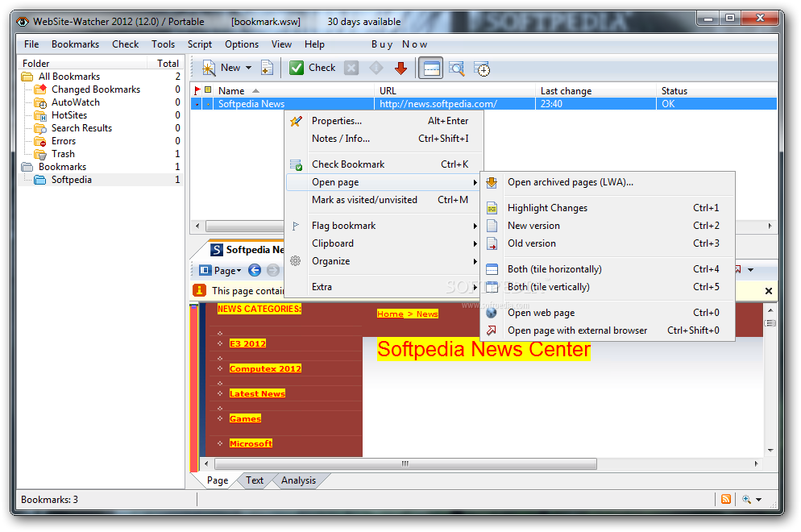This screenshot has height=532, width=801.
Task: Toggle the browser pane view icon
Action: tap(431, 68)
